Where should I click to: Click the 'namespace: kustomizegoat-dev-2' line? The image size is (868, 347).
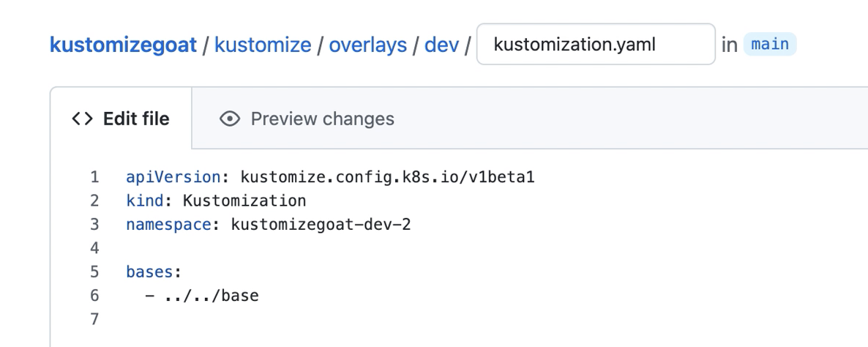269,225
